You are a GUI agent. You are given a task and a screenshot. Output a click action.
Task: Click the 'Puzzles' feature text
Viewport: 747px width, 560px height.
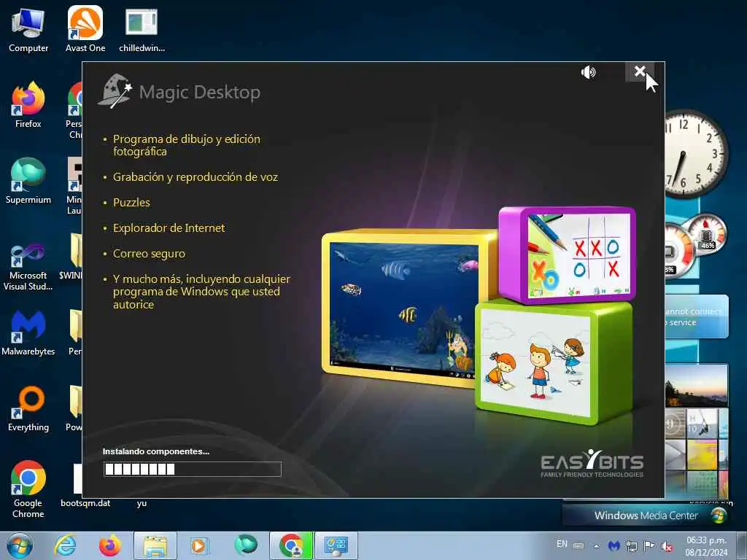tap(131, 203)
